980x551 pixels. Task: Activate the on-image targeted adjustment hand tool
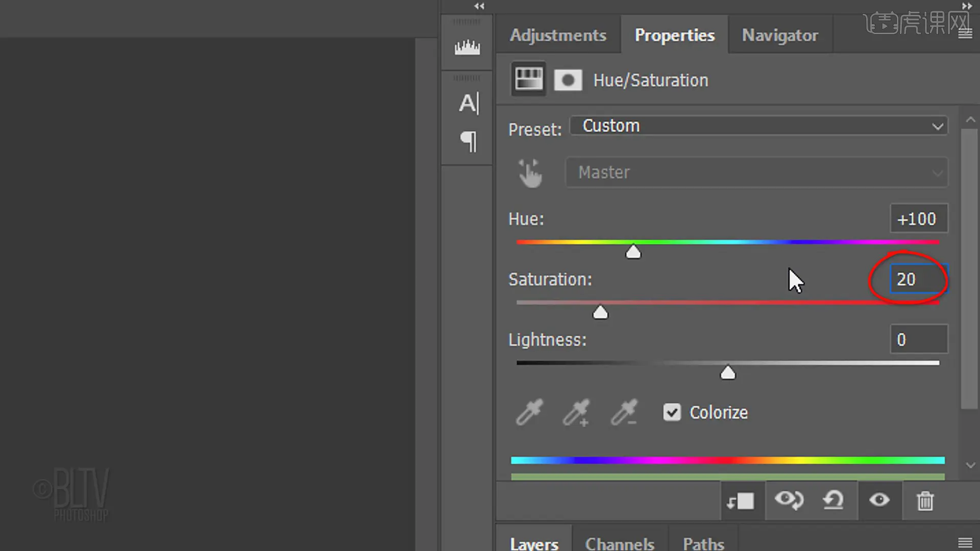[530, 173]
